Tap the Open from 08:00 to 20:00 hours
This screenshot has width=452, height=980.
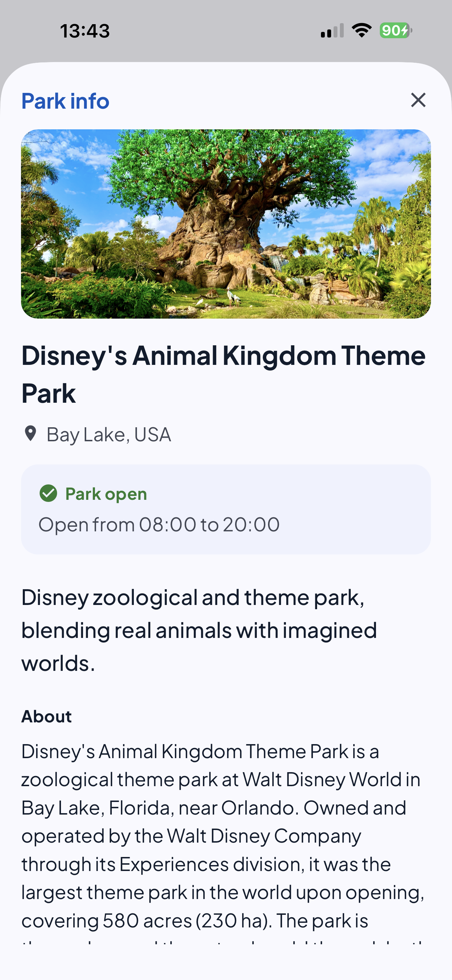[x=159, y=525]
